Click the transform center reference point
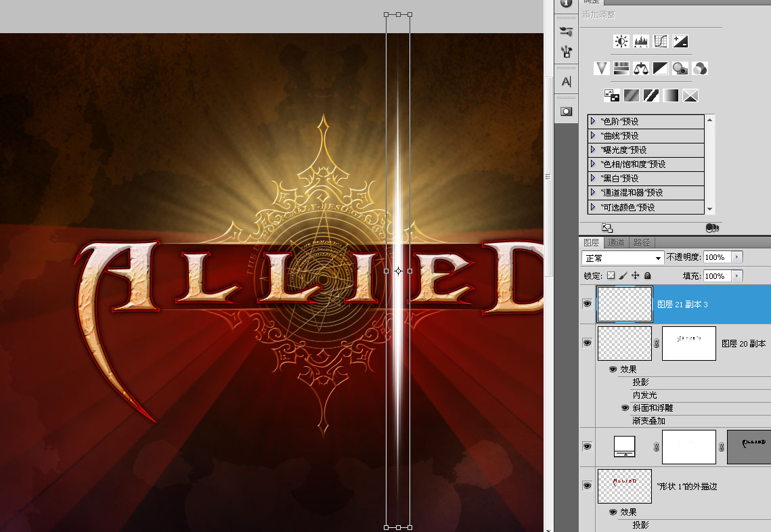771x532 pixels. tap(398, 271)
